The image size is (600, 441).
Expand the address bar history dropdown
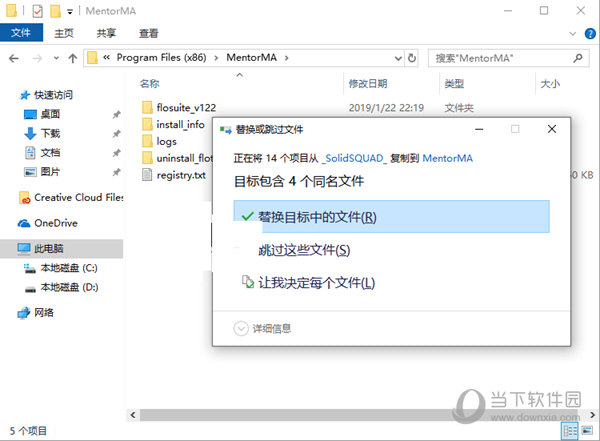[398, 58]
